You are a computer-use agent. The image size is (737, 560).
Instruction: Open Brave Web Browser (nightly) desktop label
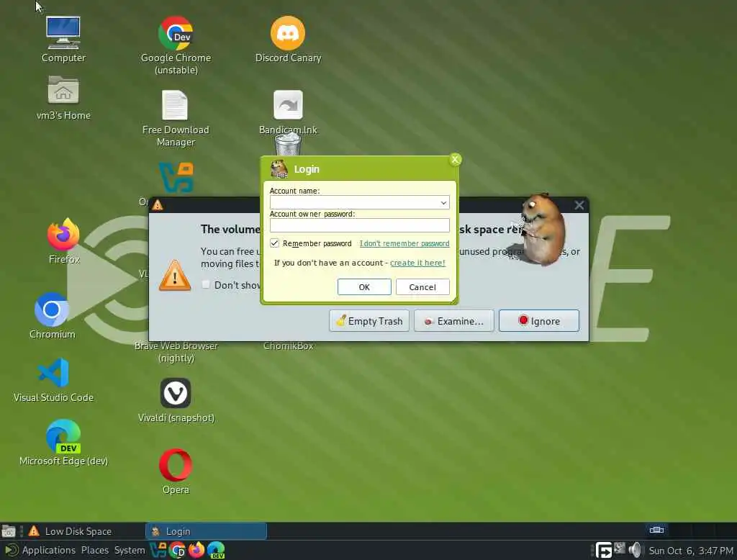[x=176, y=352]
